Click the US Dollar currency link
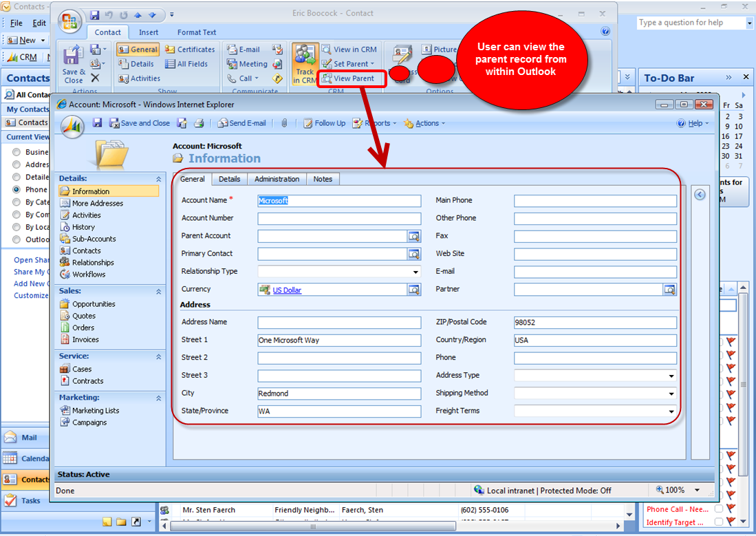This screenshot has width=756, height=536. click(287, 290)
